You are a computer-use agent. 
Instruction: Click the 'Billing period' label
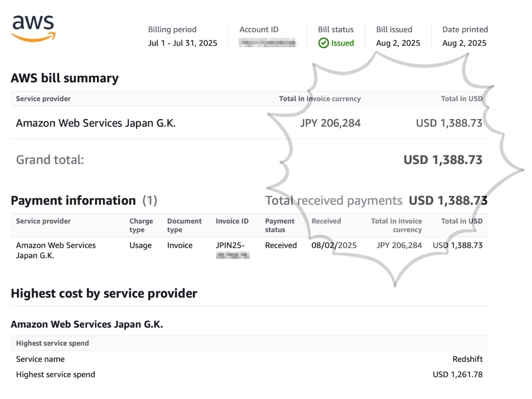172,30
